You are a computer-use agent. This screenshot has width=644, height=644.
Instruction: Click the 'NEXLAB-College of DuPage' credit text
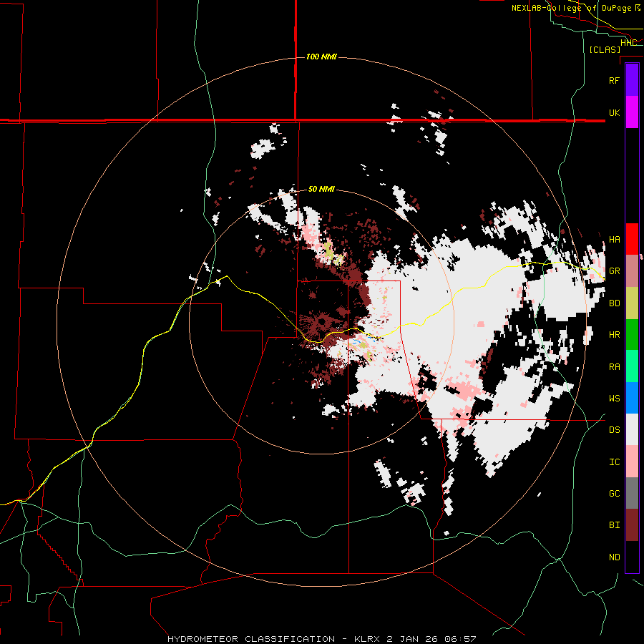click(x=572, y=8)
